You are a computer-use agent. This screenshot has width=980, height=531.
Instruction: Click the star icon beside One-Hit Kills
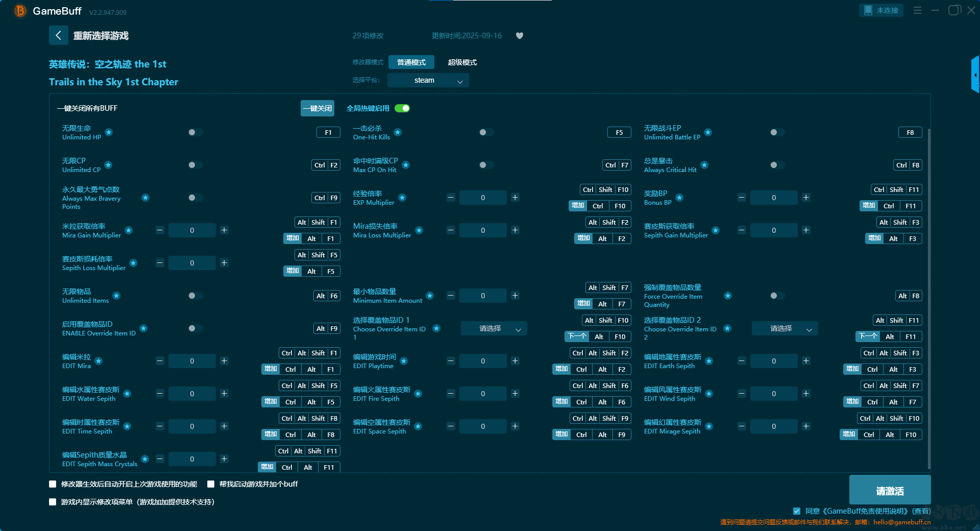(398, 132)
